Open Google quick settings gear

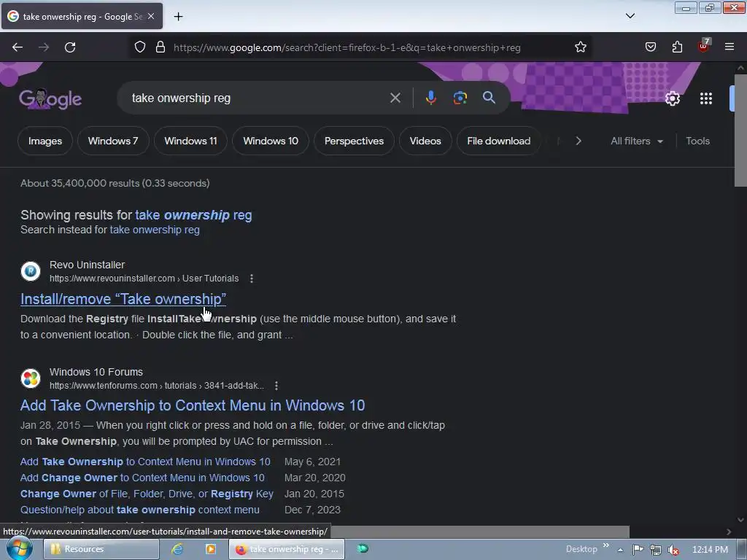672,98
